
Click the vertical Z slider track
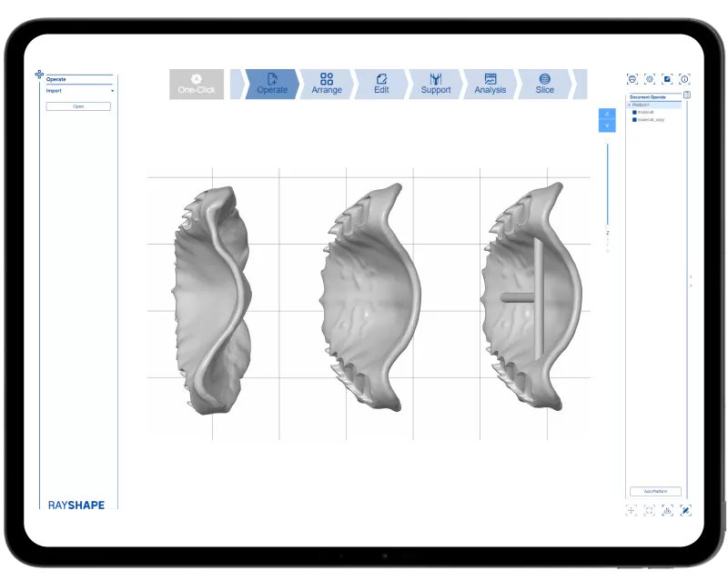tap(607, 182)
